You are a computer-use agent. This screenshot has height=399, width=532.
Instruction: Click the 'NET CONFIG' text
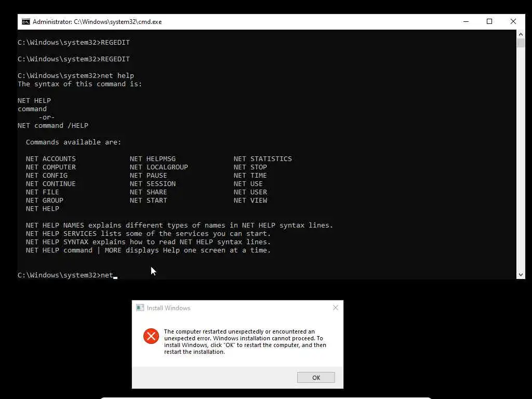[x=47, y=176]
